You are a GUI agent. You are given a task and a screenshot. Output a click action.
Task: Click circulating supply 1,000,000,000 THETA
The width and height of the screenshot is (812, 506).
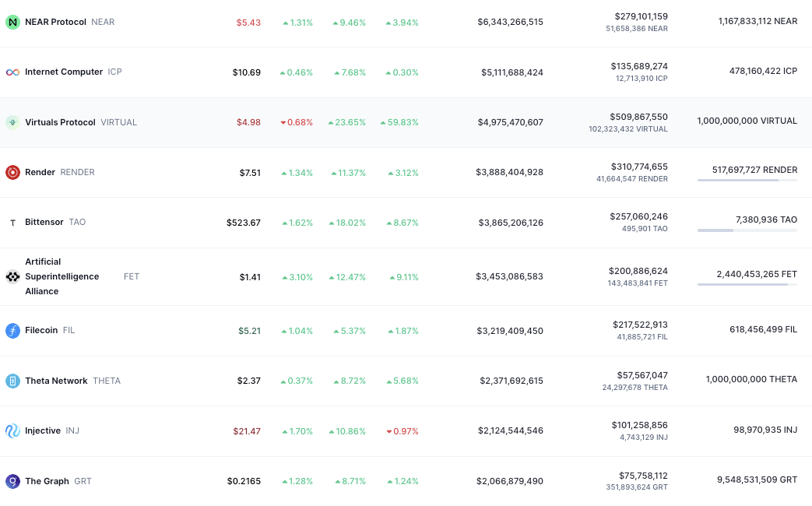(x=751, y=379)
